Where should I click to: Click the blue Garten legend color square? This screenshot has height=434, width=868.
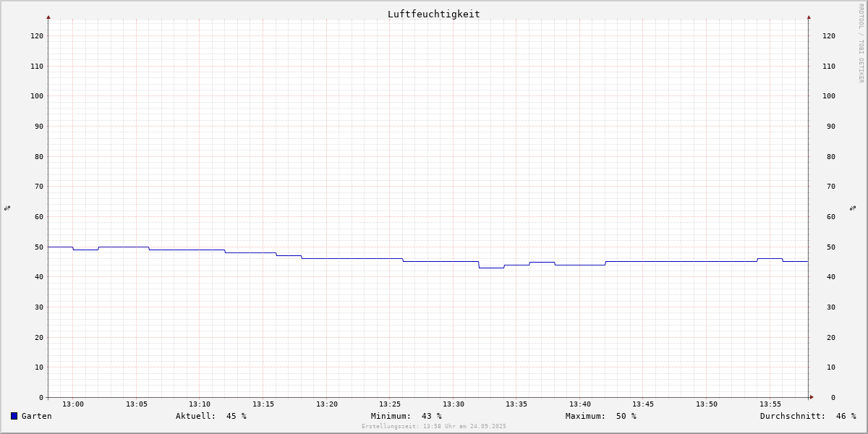[14, 416]
